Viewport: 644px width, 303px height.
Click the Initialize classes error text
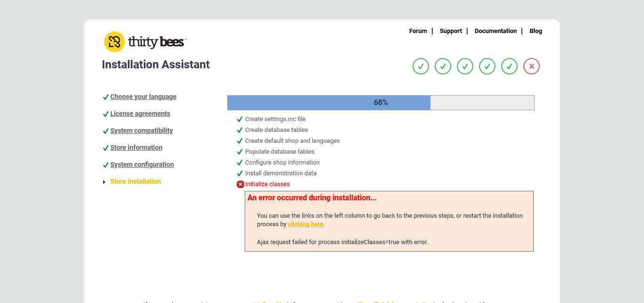point(267,184)
